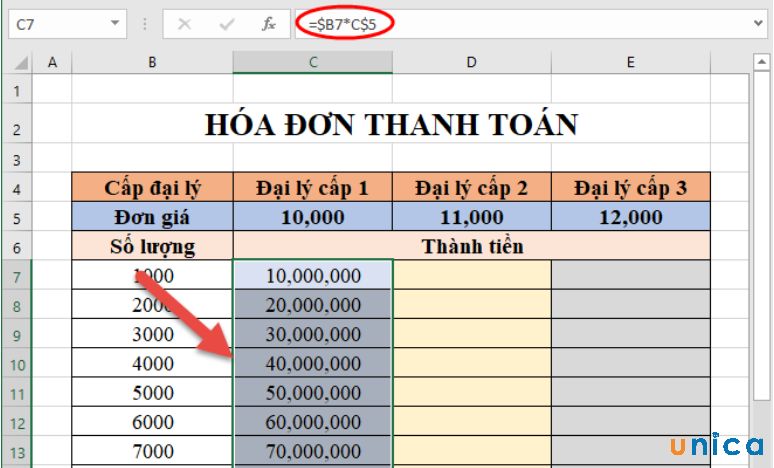This screenshot has width=774, height=468.
Task: Select row 5 header
Action: [x=18, y=217]
